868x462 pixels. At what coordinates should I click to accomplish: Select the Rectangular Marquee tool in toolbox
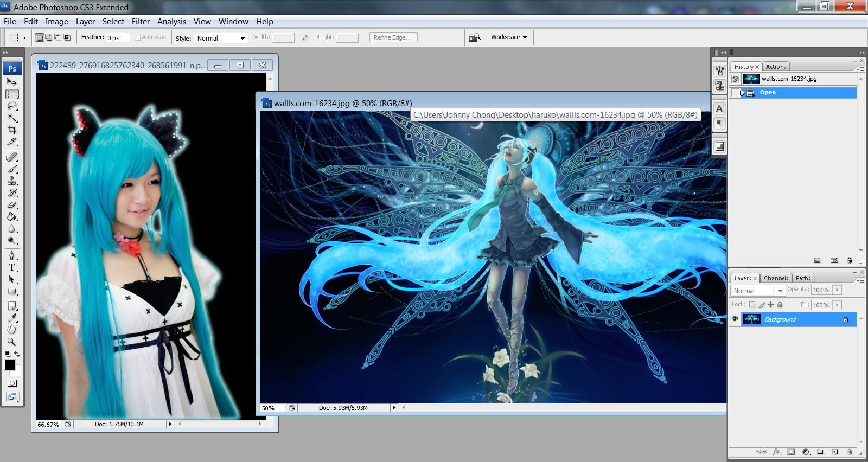click(12, 94)
